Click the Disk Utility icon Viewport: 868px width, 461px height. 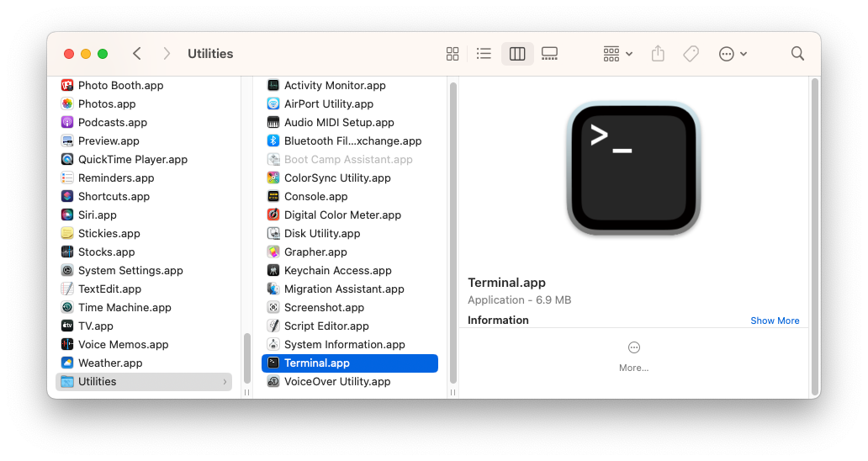coord(273,234)
